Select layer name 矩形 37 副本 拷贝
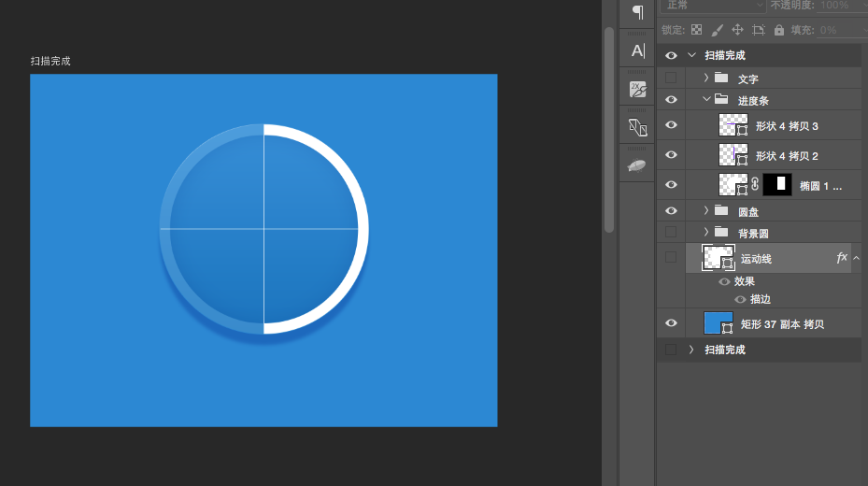 (782, 323)
